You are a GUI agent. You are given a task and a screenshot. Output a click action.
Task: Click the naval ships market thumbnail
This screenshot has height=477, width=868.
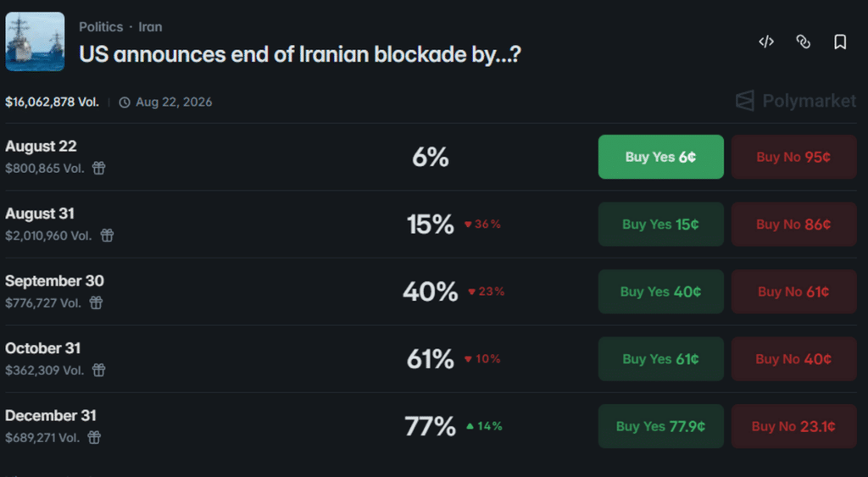point(35,42)
